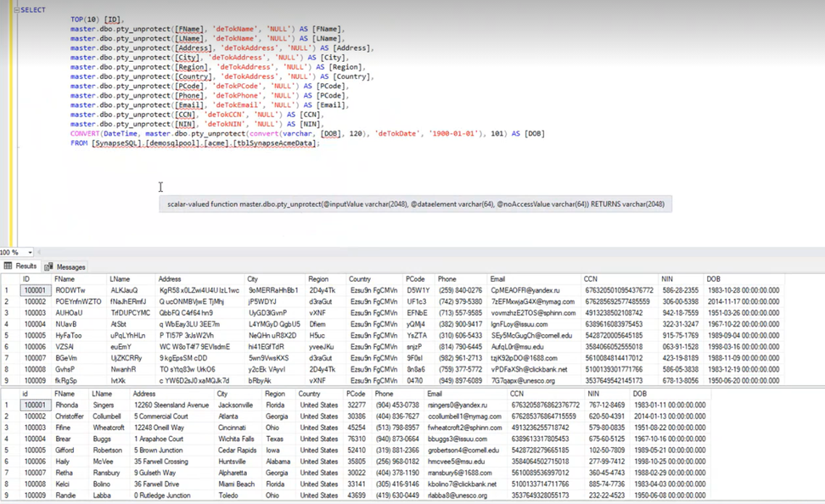This screenshot has width=825, height=504.
Task: Select the Christoffer first name cell
Action: pyautogui.click(x=70, y=417)
